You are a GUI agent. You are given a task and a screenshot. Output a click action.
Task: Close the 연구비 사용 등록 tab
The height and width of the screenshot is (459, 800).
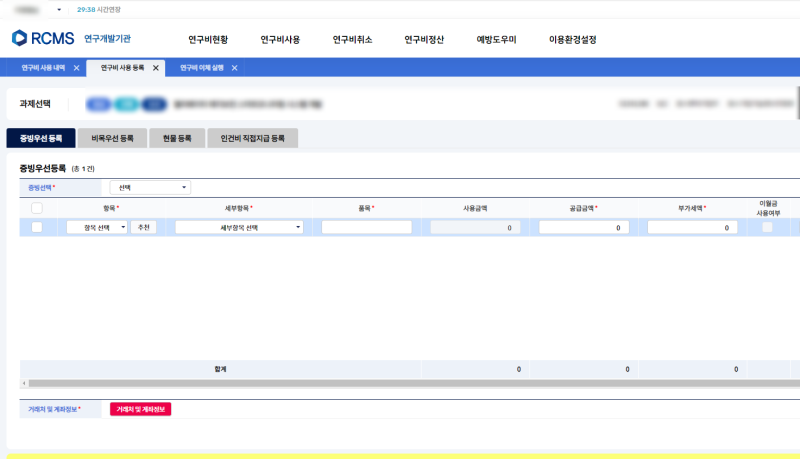(156, 68)
